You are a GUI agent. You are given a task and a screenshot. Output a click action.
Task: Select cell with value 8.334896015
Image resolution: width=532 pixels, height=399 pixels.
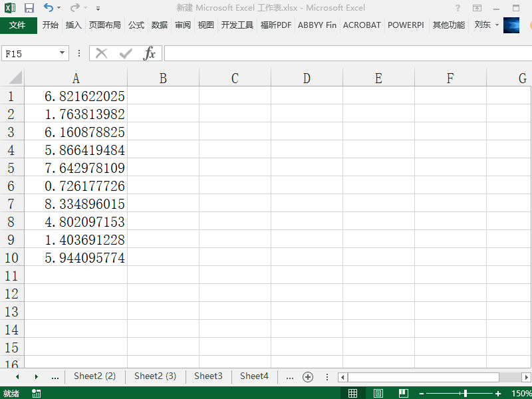pos(76,203)
